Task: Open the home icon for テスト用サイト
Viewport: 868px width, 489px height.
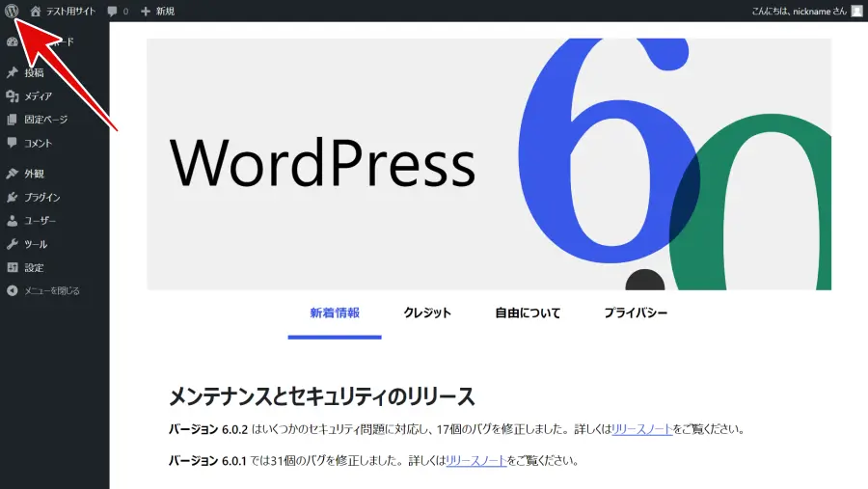Action: pyautogui.click(x=36, y=11)
